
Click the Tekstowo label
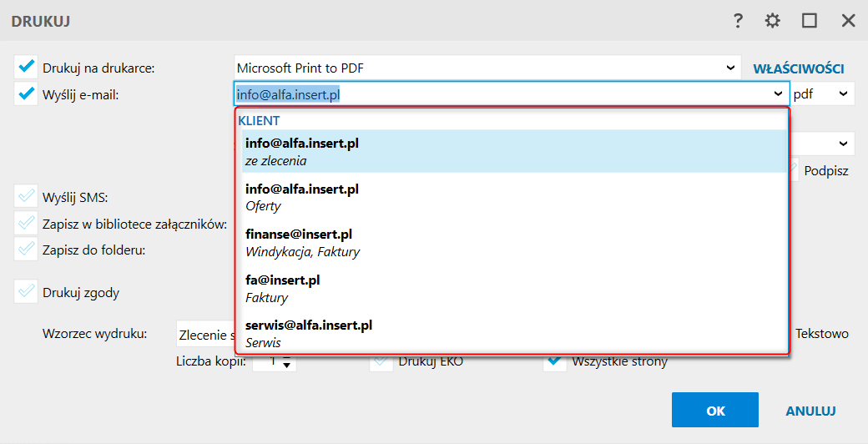click(x=822, y=333)
